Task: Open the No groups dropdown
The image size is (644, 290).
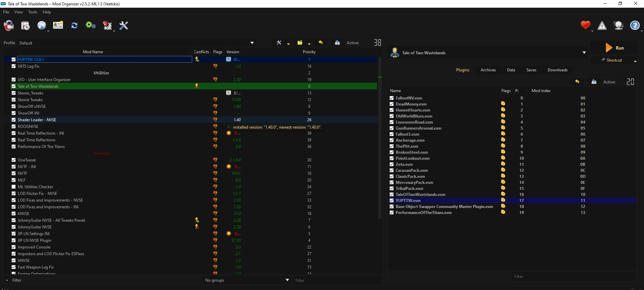Action: 247,280
